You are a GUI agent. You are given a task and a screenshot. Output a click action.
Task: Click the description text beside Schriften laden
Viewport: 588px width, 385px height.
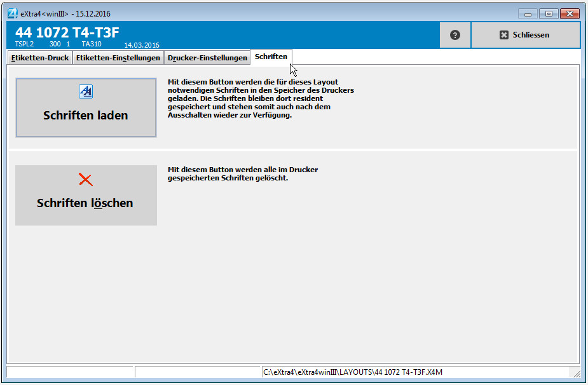click(261, 98)
